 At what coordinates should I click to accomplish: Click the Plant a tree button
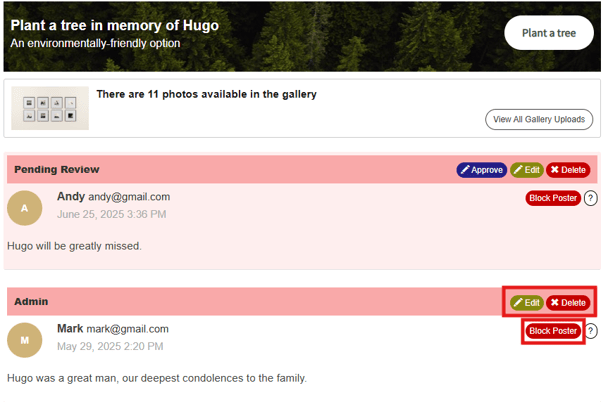[549, 33]
